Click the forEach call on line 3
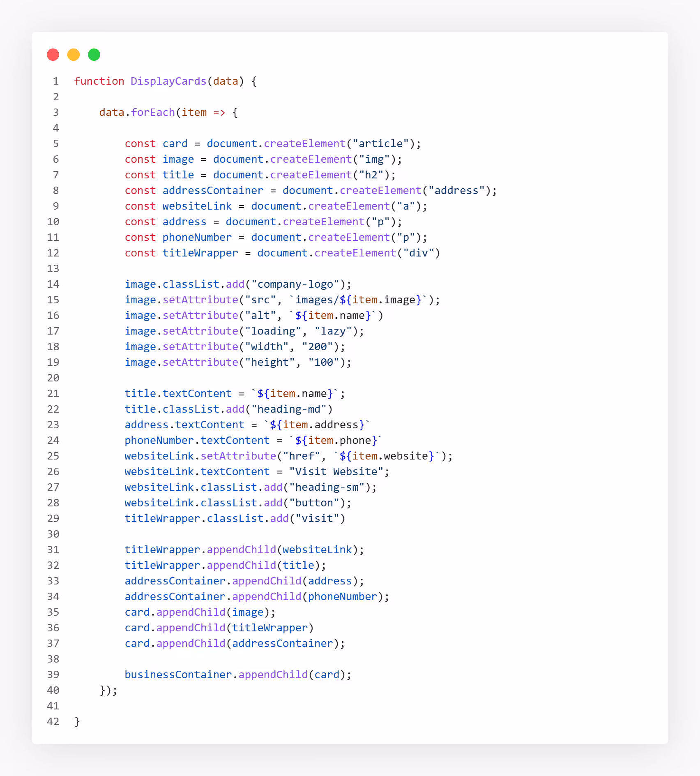This screenshot has height=776, width=700. (x=153, y=112)
